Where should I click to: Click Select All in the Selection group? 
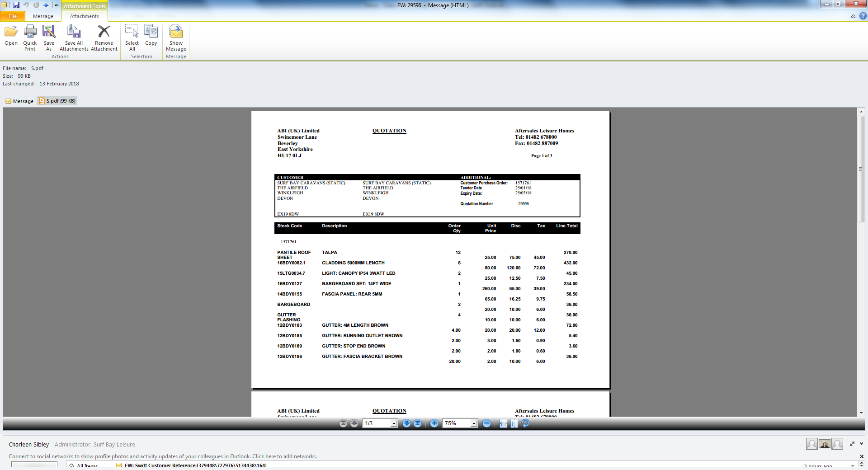tap(132, 38)
